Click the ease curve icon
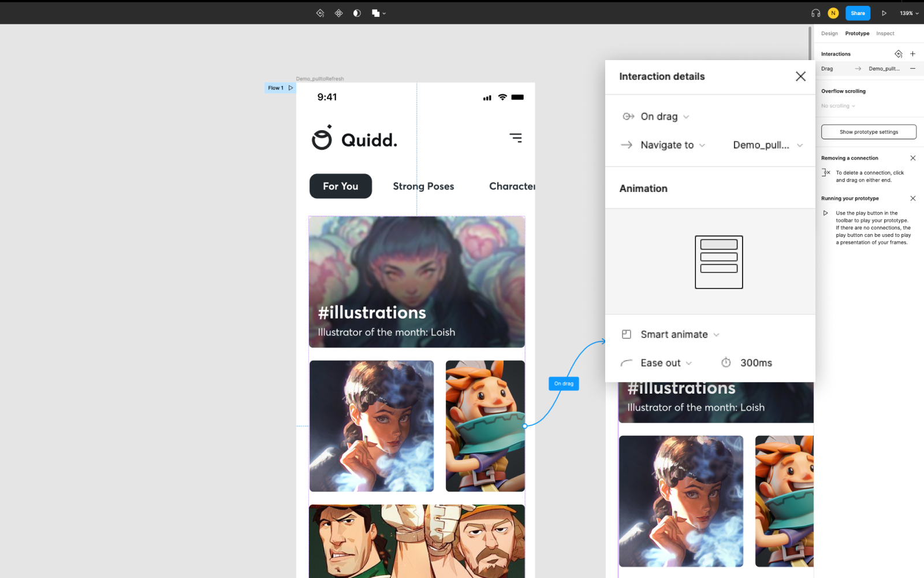Viewport: 924px width, 578px height. pos(626,363)
